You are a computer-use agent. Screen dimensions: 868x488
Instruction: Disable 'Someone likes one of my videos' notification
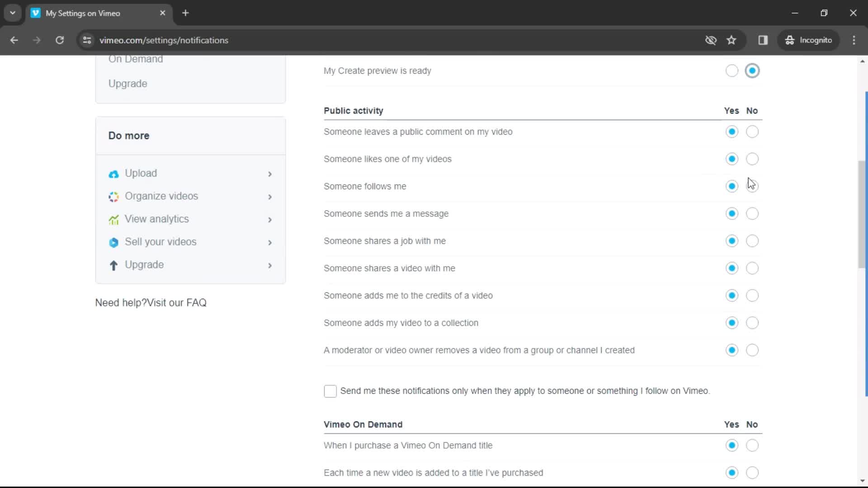(752, 159)
